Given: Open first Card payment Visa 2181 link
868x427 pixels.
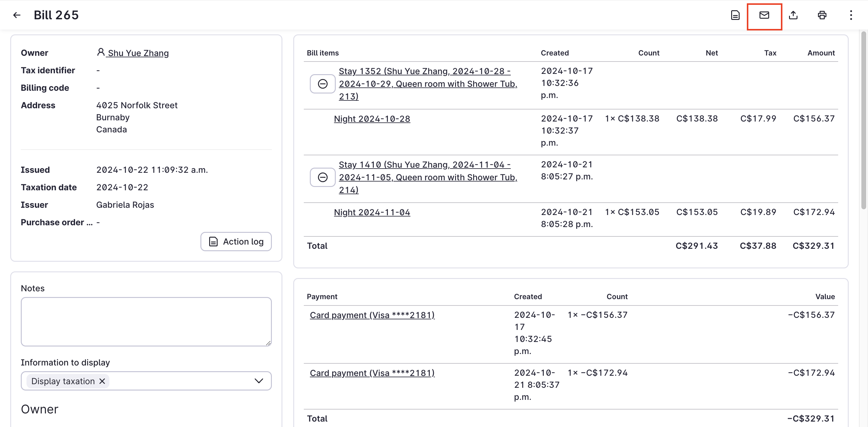Looking at the screenshot, I should (x=372, y=315).
